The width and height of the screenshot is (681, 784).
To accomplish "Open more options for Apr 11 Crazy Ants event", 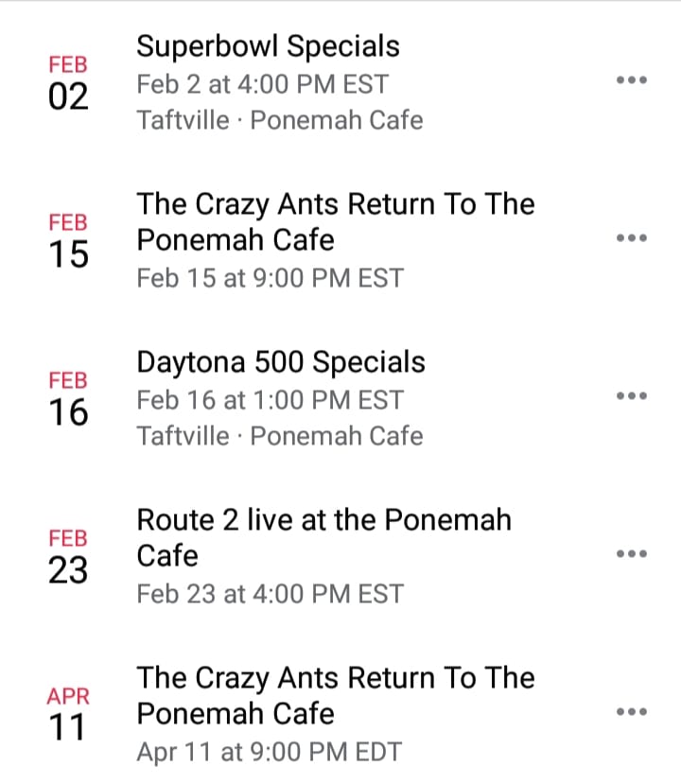I will (x=632, y=711).
